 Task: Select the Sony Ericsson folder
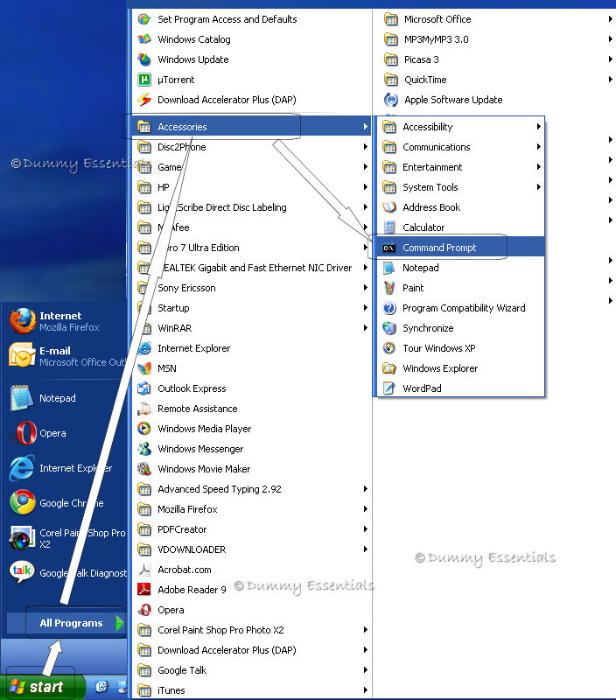tap(252, 288)
